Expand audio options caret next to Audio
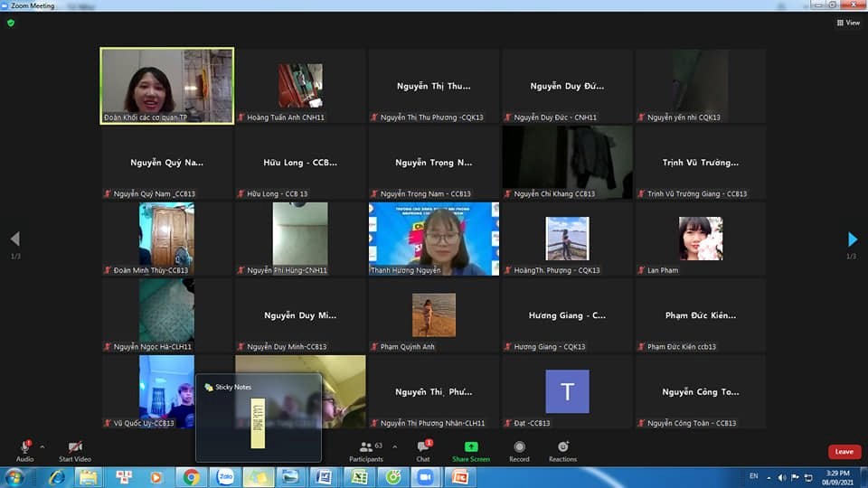This screenshot has width=868, height=488. point(42,447)
